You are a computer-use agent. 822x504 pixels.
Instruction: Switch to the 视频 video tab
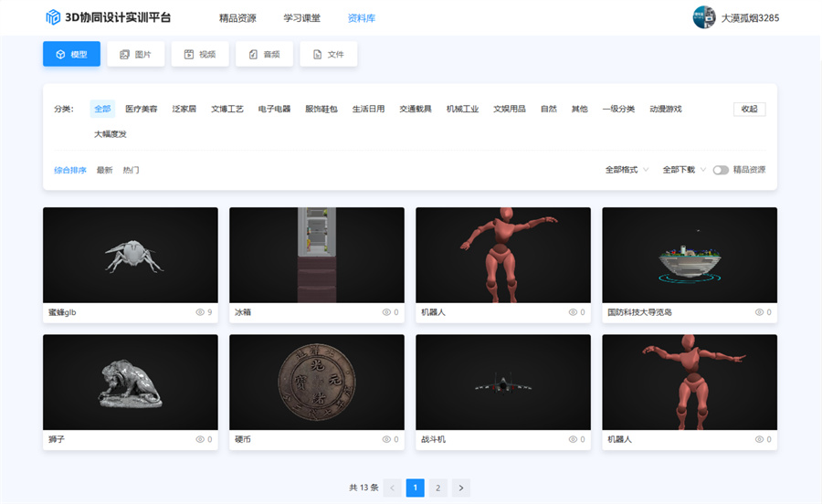[200, 54]
